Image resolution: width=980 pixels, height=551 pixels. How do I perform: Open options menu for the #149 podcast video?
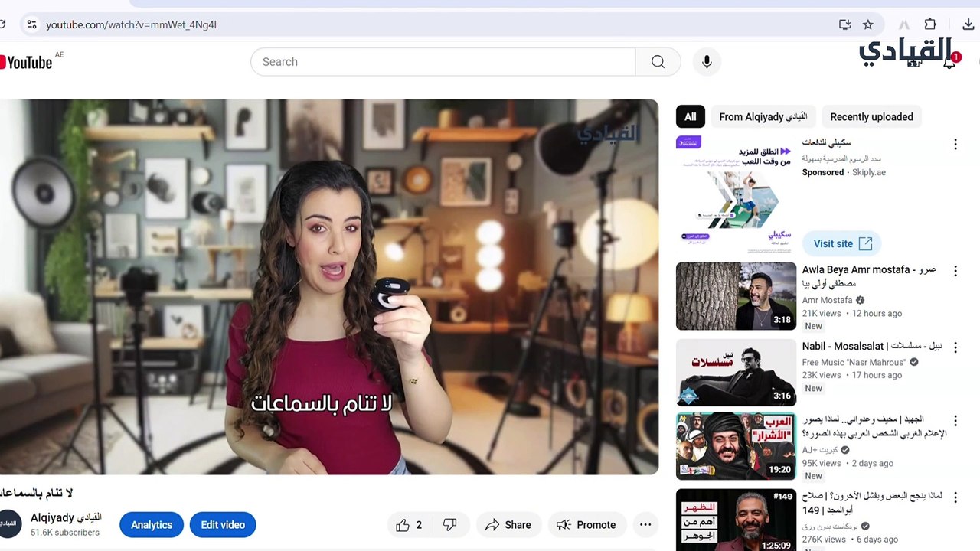[x=955, y=497]
